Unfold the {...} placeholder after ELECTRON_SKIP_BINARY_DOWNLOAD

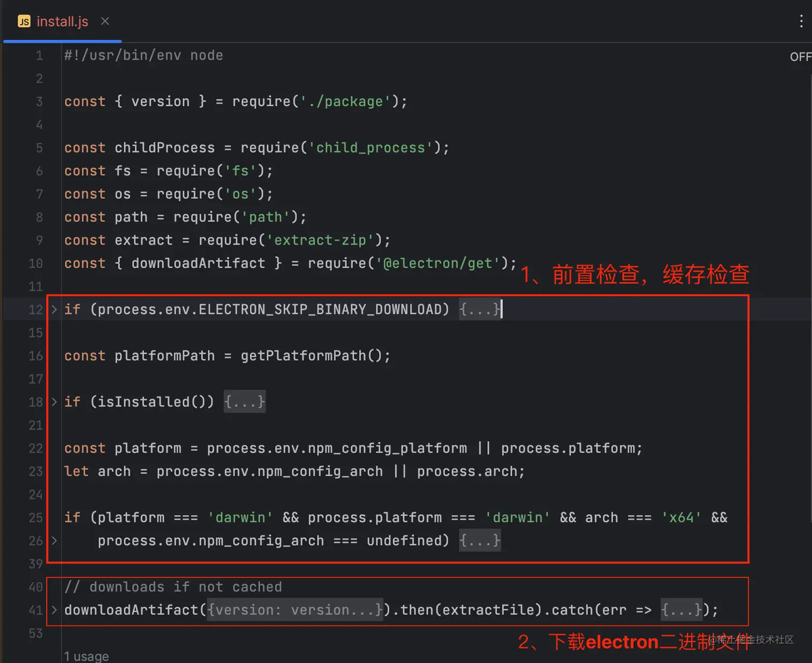tap(480, 309)
